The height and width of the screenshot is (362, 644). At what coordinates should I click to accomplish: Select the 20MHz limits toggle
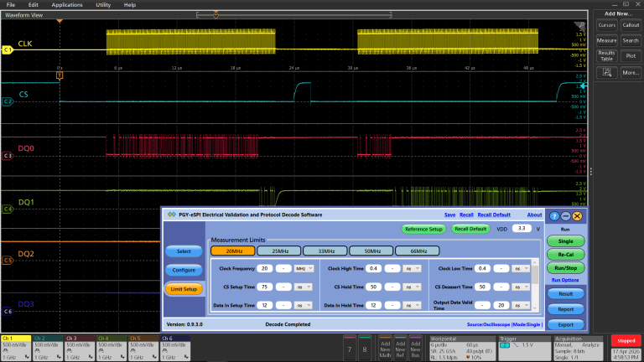[x=233, y=251]
